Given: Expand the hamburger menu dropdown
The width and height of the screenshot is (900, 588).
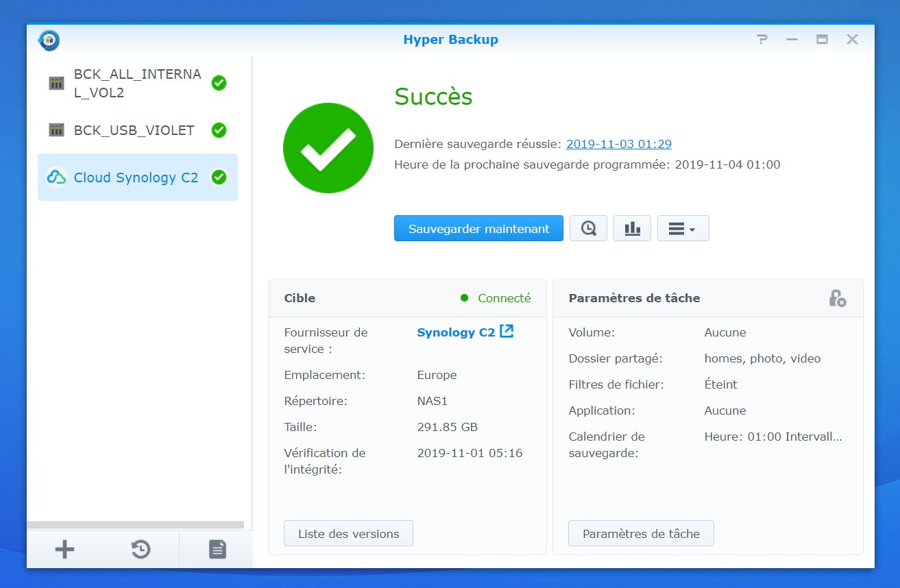Looking at the screenshot, I should 683,228.
